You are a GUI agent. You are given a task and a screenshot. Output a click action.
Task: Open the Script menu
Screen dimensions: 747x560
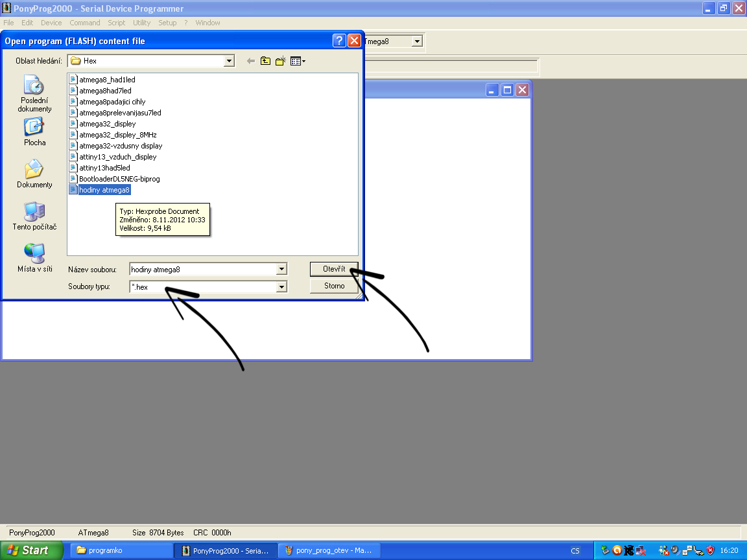pyautogui.click(x=116, y=23)
